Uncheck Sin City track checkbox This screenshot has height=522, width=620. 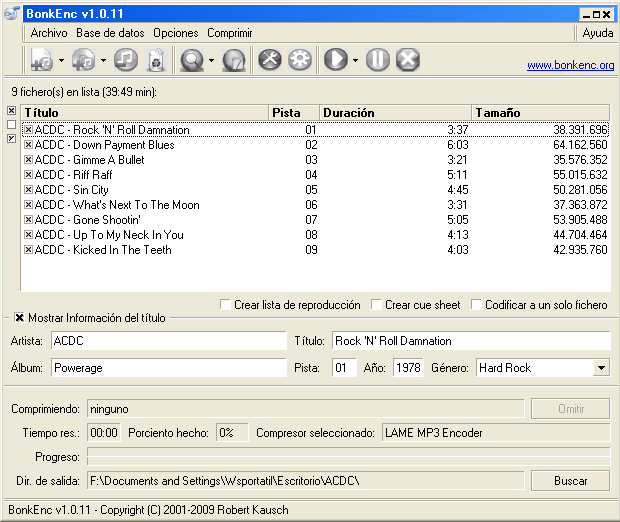pyautogui.click(x=28, y=190)
